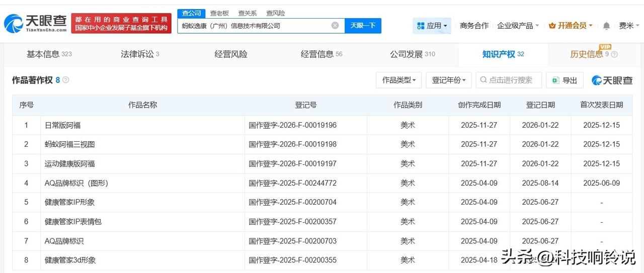Viewport: 644px width, 273px height.
Task: Click work name 健康管家3d形象
Action: tap(70, 260)
